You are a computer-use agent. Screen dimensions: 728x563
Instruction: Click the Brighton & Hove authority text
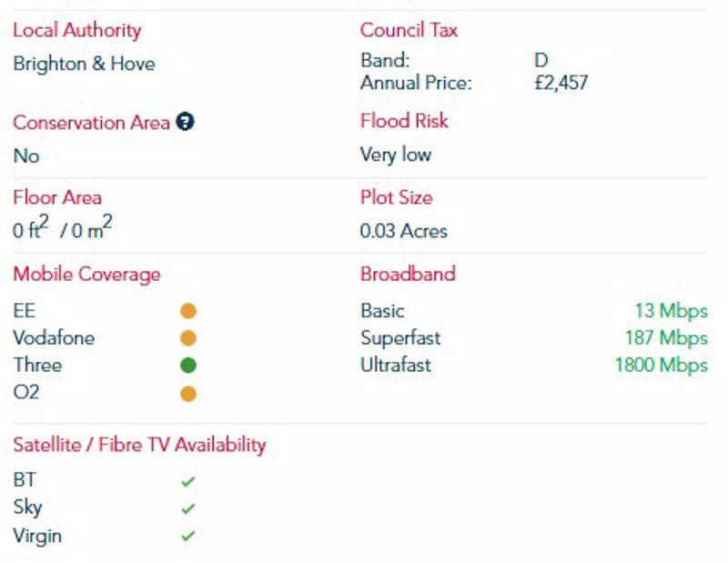point(84,64)
